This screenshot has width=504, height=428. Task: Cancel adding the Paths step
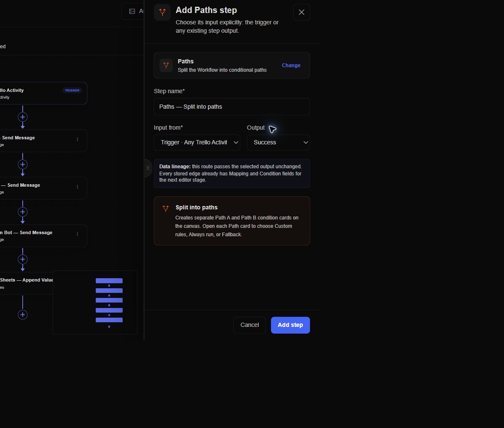249,325
